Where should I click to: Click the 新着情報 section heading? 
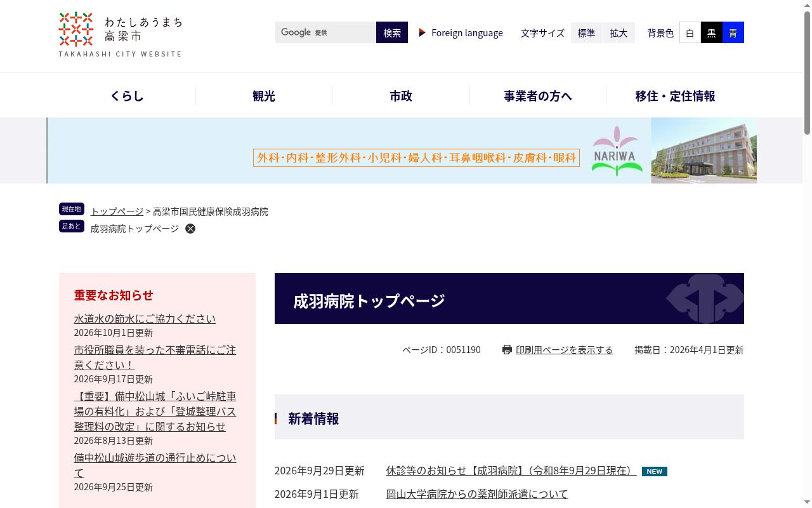click(x=313, y=418)
